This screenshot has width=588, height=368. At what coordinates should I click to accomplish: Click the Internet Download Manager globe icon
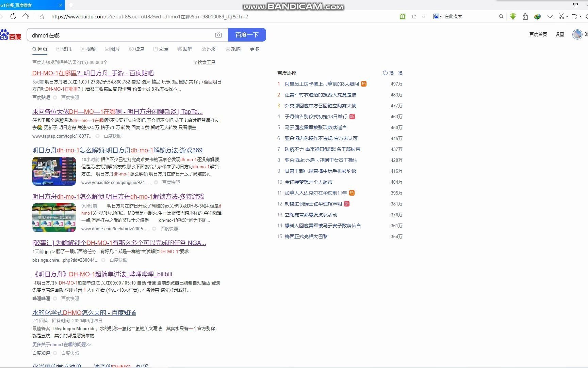[537, 16]
